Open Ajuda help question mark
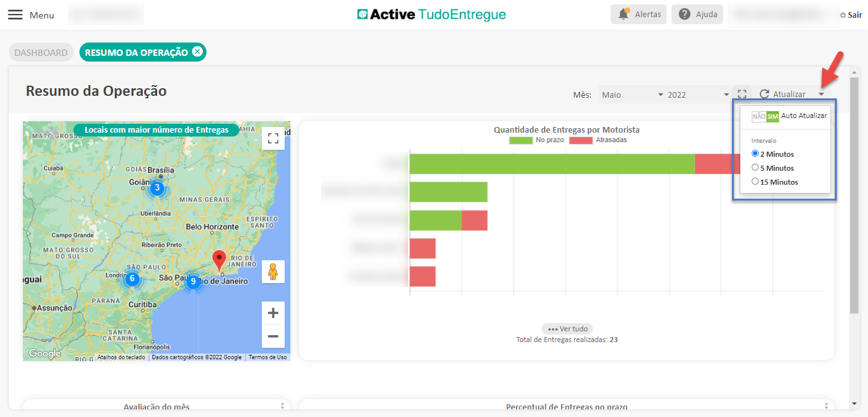 684,15
